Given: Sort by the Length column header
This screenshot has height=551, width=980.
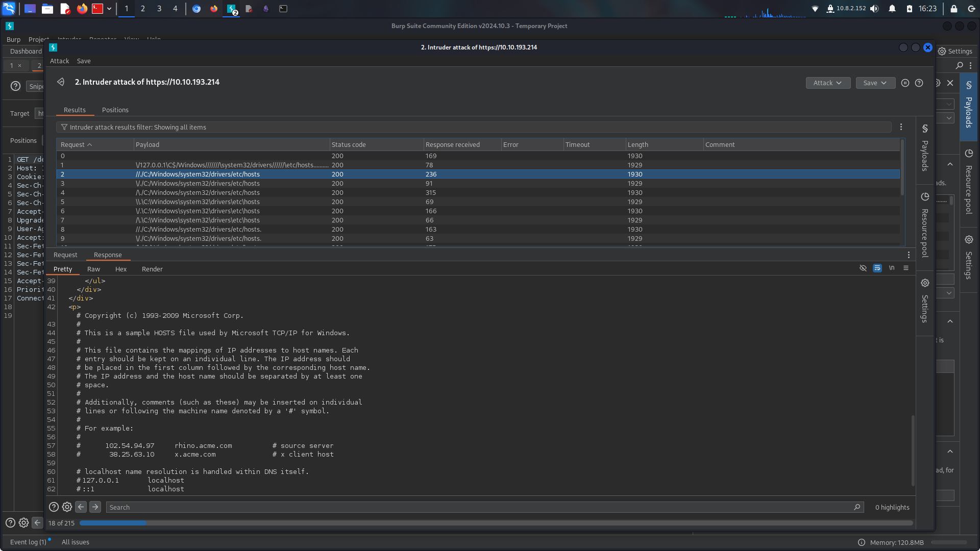Looking at the screenshot, I should 665,144.
